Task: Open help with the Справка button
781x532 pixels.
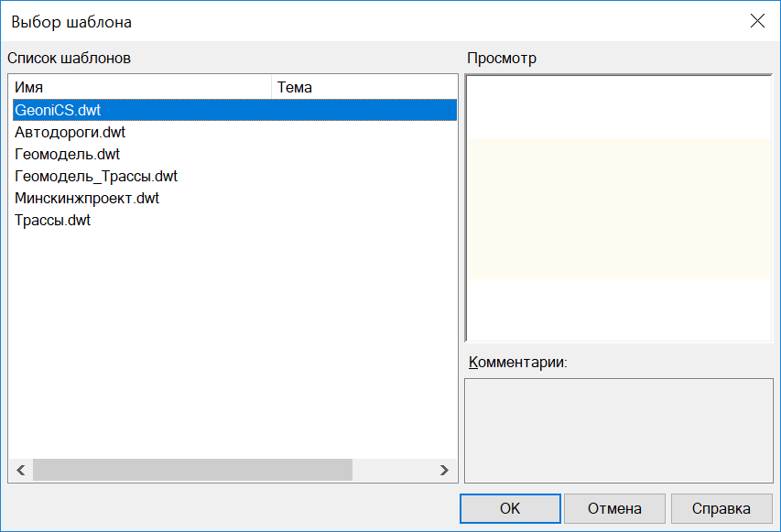Action: tap(721, 508)
